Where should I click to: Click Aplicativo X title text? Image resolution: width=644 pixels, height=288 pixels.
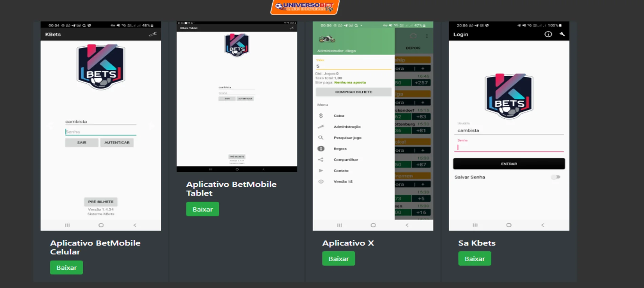[348, 243]
